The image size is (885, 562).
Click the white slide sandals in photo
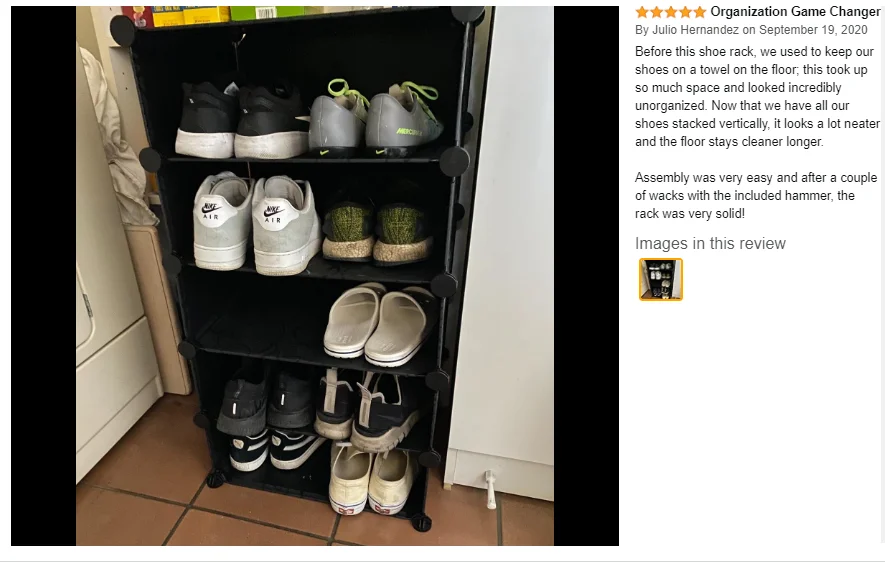pyautogui.click(x=379, y=324)
